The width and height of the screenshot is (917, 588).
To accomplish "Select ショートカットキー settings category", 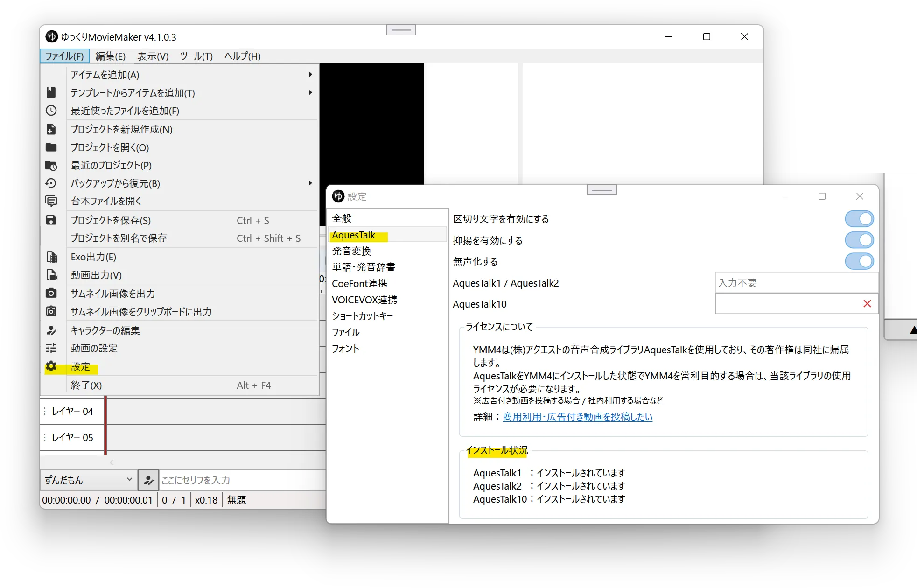I will coord(387,316).
